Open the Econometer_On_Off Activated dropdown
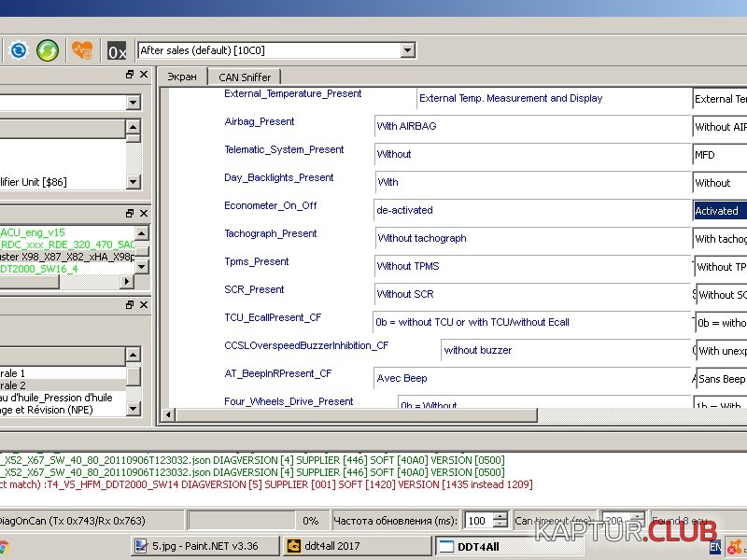This screenshot has height=560, width=747. point(719,211)
